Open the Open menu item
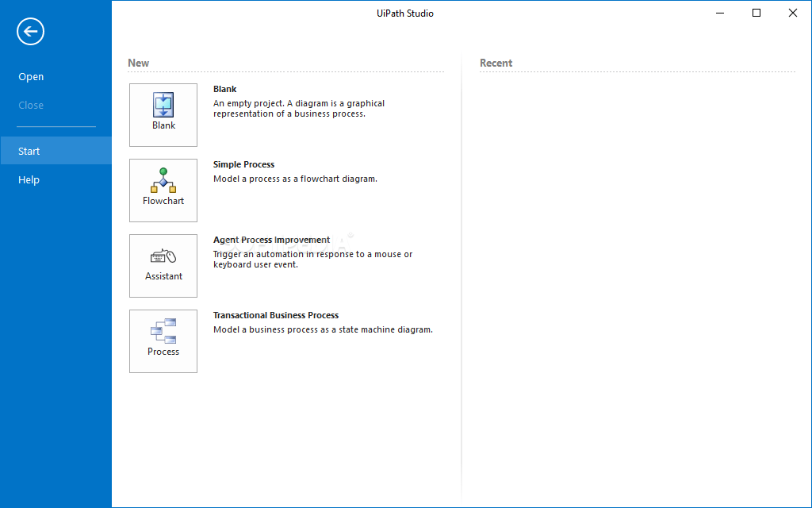812x508 pixels. (x=56, y=77)
